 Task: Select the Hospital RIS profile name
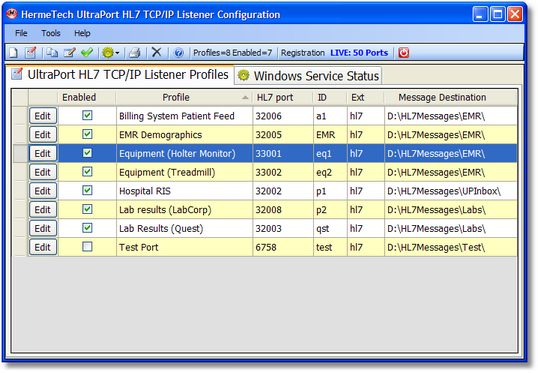(x=144, y=191)
